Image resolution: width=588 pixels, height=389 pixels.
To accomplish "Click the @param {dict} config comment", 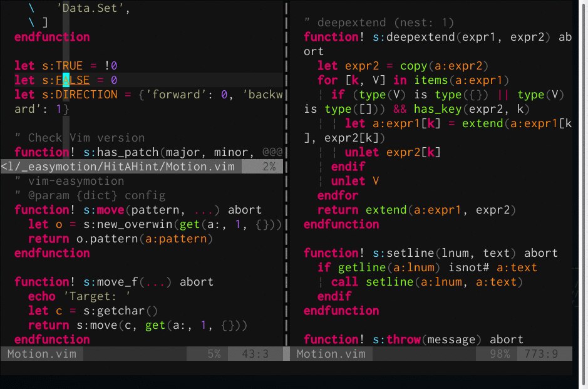I will (90, 195).
